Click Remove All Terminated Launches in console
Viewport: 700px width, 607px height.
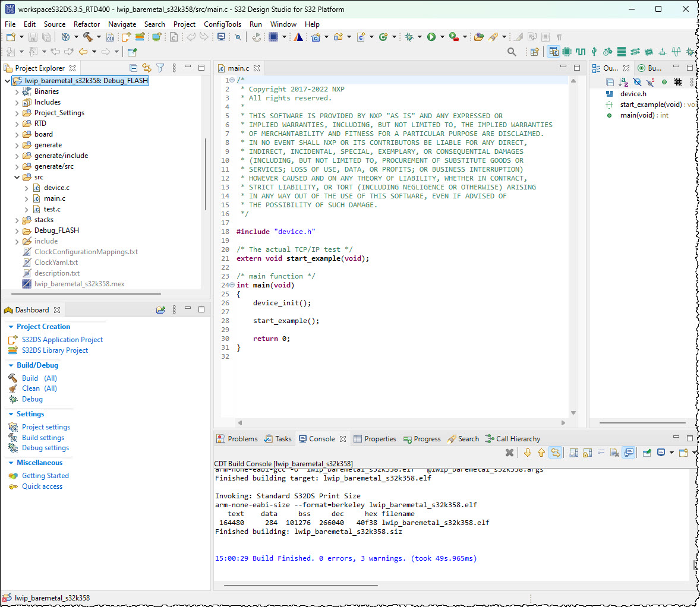[509, 453]
